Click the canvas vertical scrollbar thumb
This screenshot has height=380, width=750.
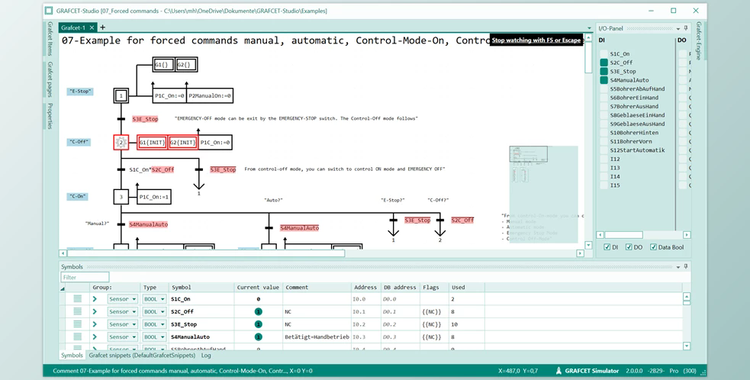tap(589, 57)
